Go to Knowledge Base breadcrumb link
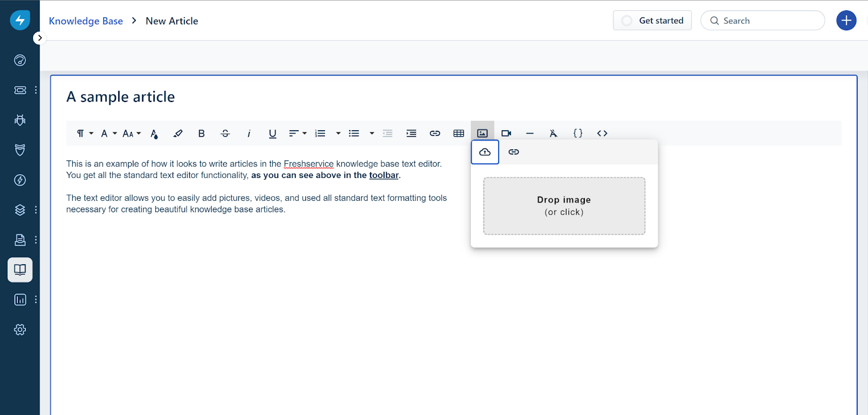 coord(86,21)
